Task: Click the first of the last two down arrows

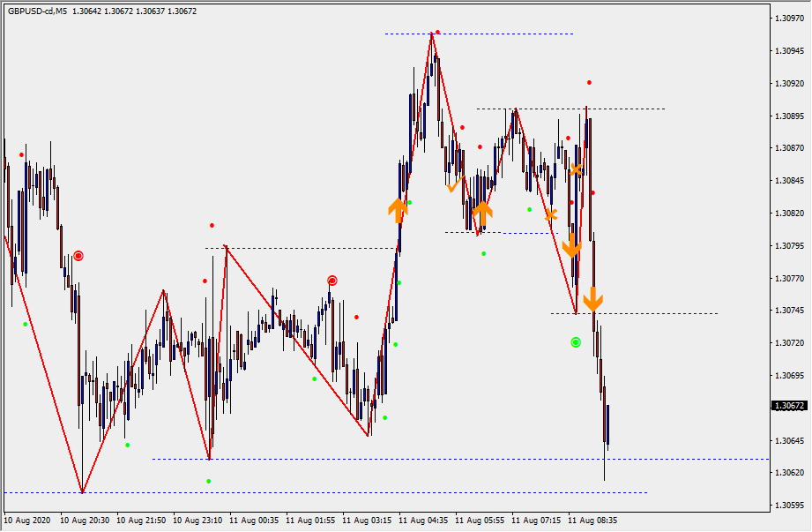Action: 571,244
